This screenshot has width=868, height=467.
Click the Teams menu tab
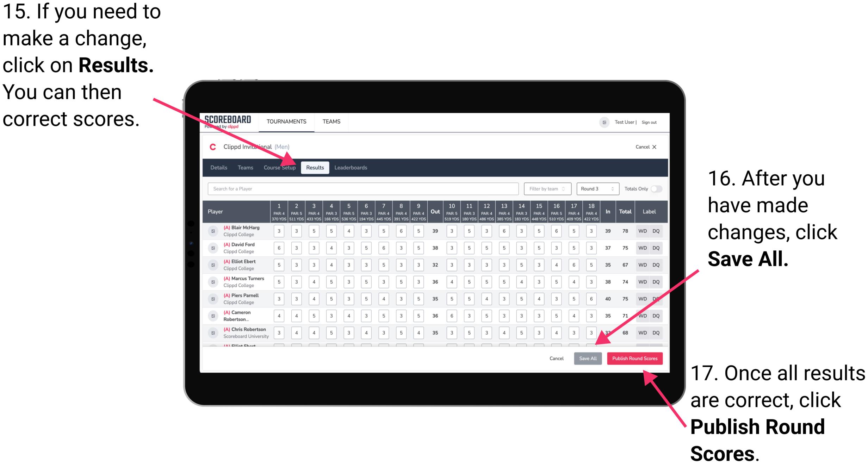click(x=244, y=167)
